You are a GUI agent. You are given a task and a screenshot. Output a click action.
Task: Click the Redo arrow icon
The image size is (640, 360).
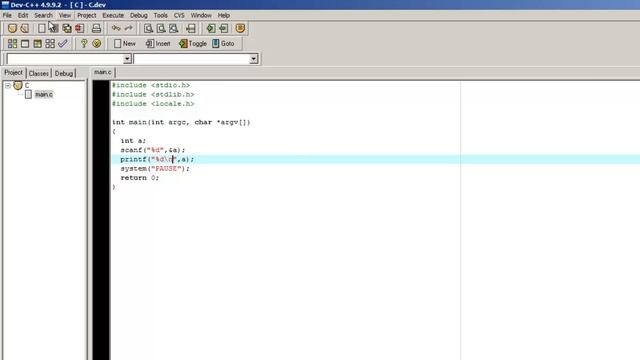coord(129,28)
